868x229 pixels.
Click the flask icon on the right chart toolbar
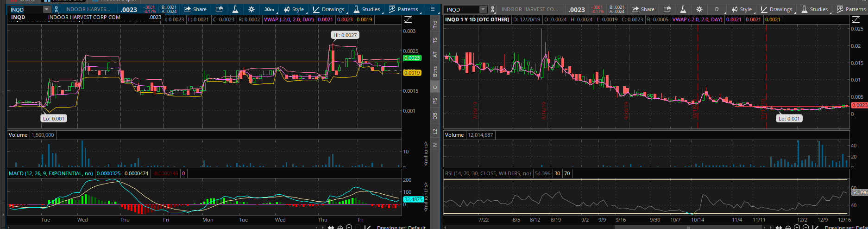click(683, 9)
